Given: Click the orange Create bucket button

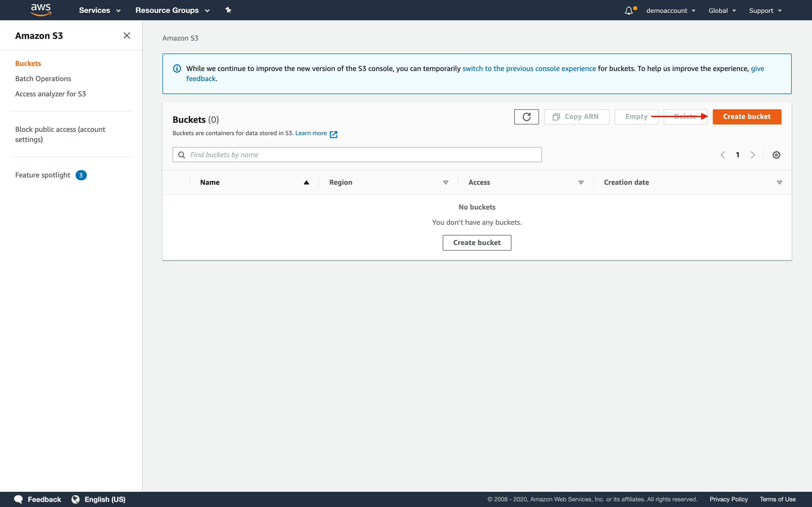Looking at the screenshot, I should click(x=747, y=116).
